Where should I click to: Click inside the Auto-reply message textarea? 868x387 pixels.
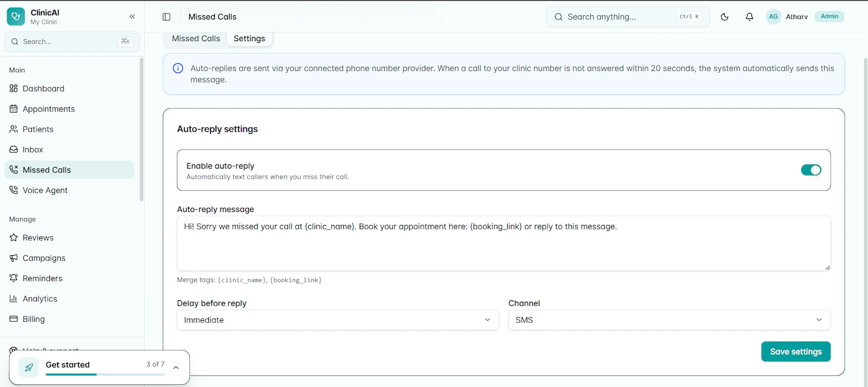coord(503,243)
